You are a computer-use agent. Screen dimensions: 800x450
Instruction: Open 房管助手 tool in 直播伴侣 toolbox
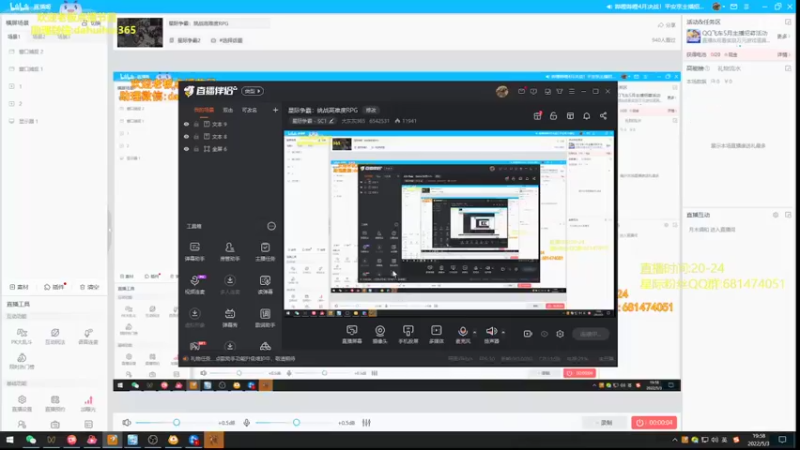pyautogui.click(x=230, y=252)
